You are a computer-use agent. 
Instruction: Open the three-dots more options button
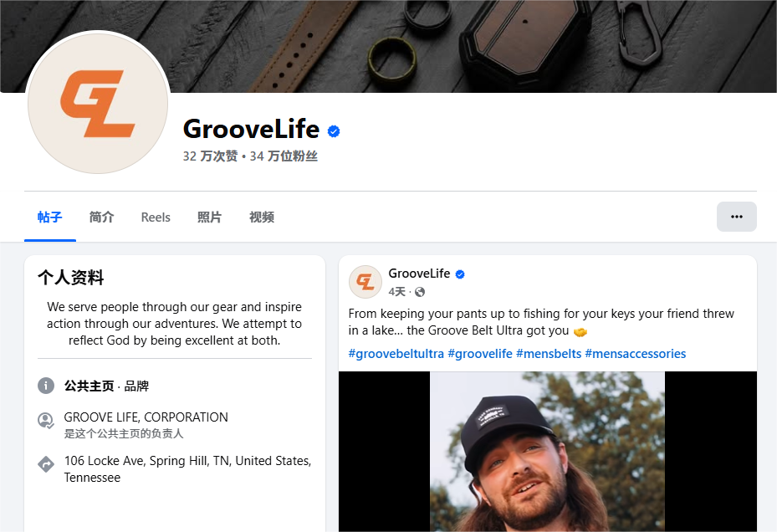(x=736, y=217)
